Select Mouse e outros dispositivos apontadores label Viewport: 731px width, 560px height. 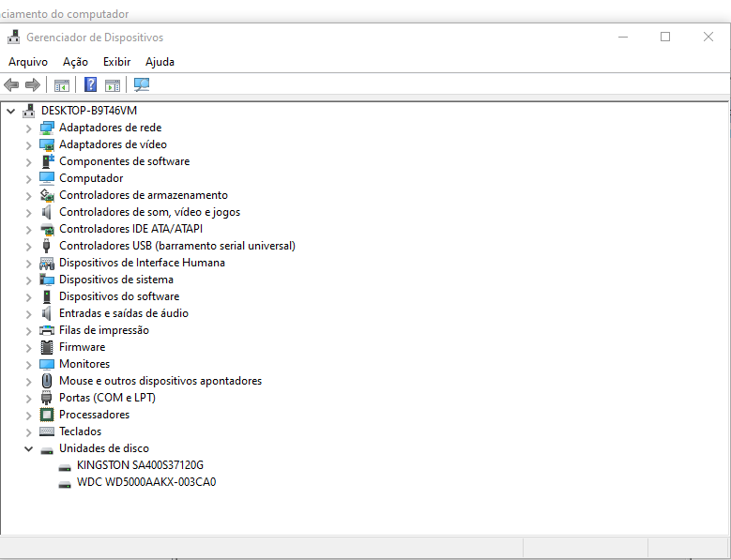click(160, 381)
